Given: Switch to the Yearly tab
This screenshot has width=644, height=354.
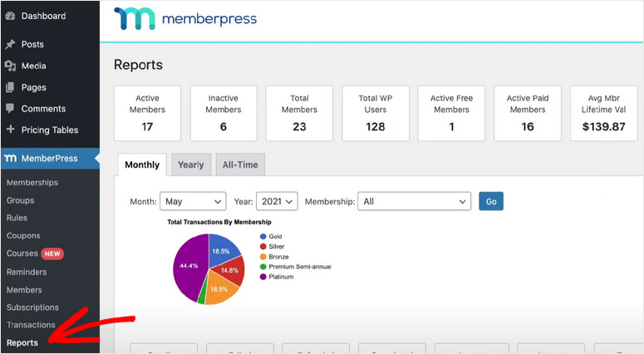Looking at the screenshot, I should tap(190, 165).
